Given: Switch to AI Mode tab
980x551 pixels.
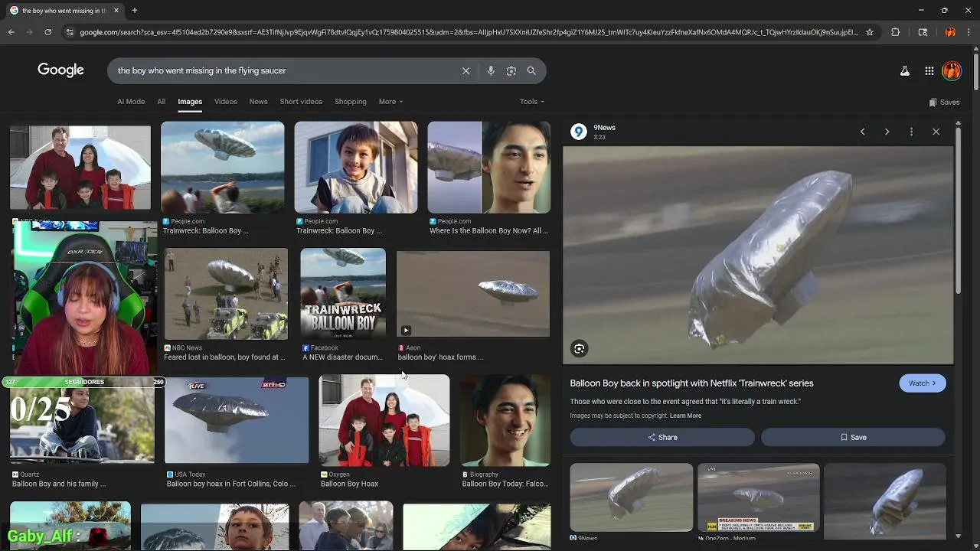Looking at the screenshot, I should point(131,102).
